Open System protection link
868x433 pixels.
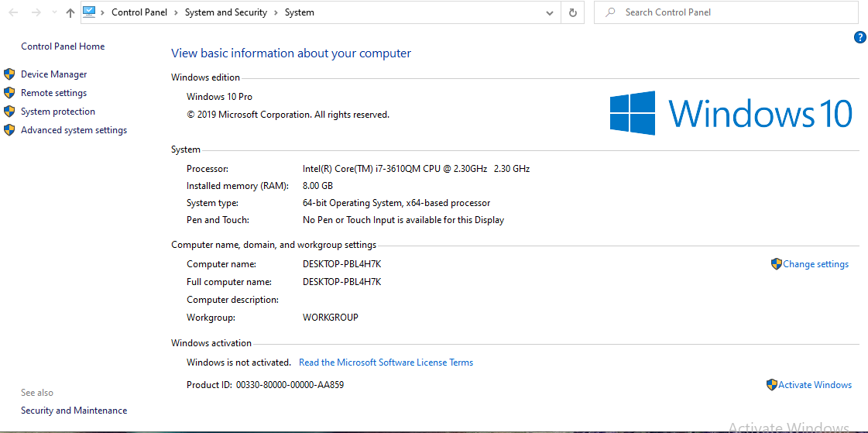pyautogui.click(x=58, y=112)
